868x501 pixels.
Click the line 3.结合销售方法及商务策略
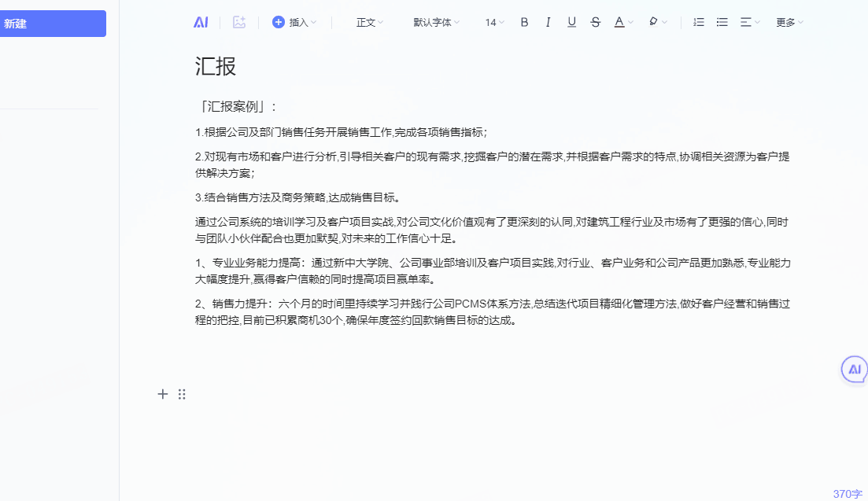(x=297, y=197)
